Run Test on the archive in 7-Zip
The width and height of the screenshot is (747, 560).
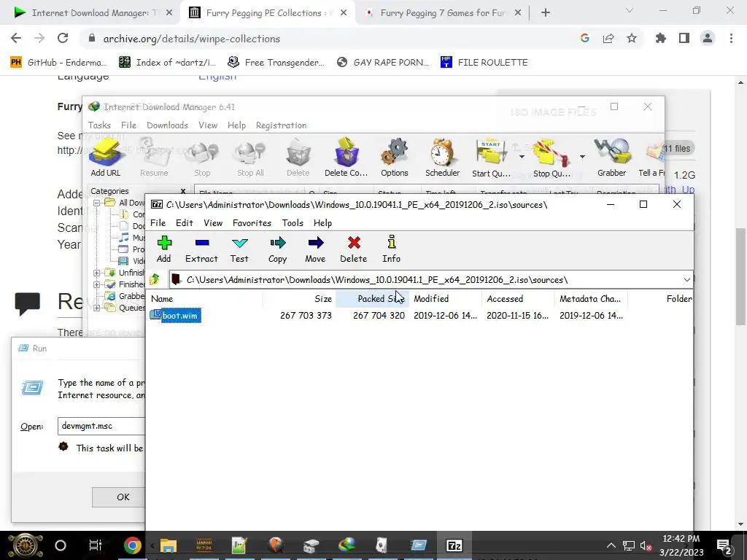tap(239, 249)
